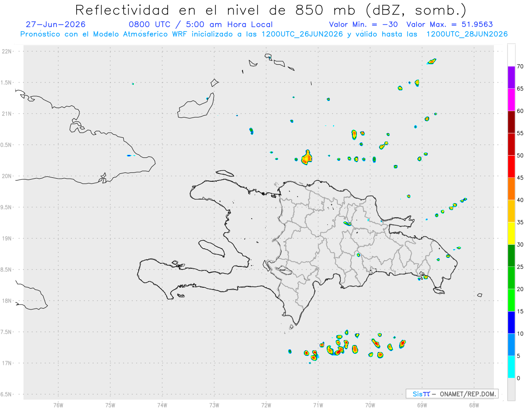Image resolution: width=532 pixels, height=411 pixels.
Task: Pick the cyan 0–5 dBZ color band
Action: click(x=511, y=367)
